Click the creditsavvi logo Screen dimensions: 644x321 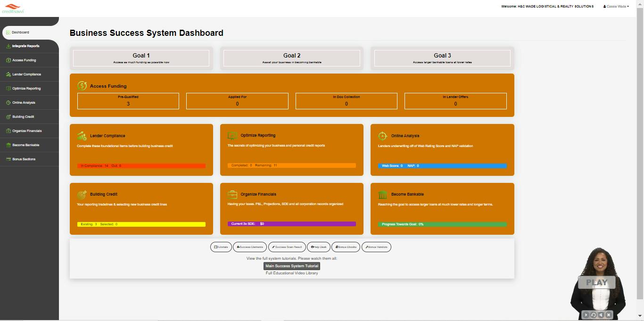coord(13,8)
